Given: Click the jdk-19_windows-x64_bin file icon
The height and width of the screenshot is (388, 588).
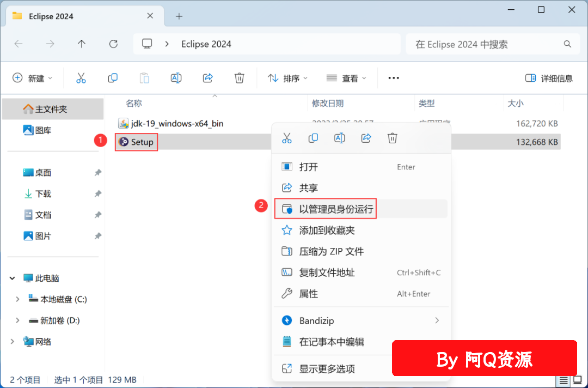Looking at the screenshot, I should 124,123.
